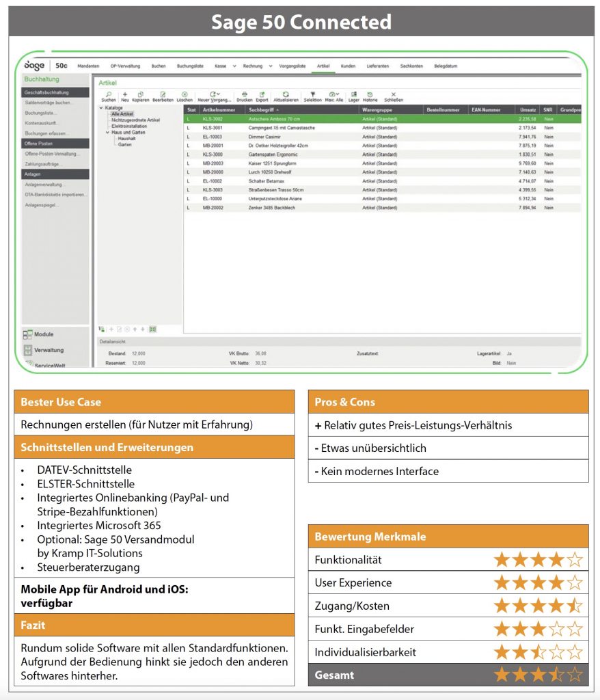Select Alle Artikel in catalog tree
600x700 pixels.
(x=122, y=114)
